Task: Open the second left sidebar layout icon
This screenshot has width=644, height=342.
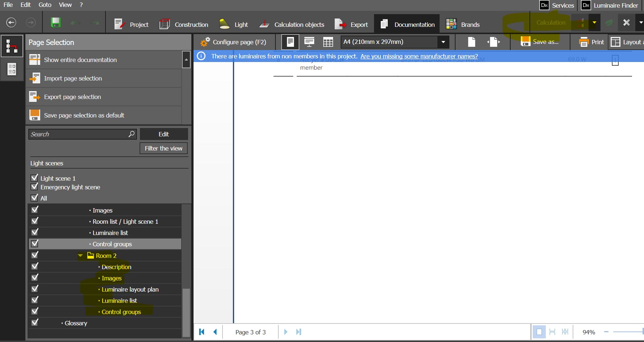Action: 12,69
